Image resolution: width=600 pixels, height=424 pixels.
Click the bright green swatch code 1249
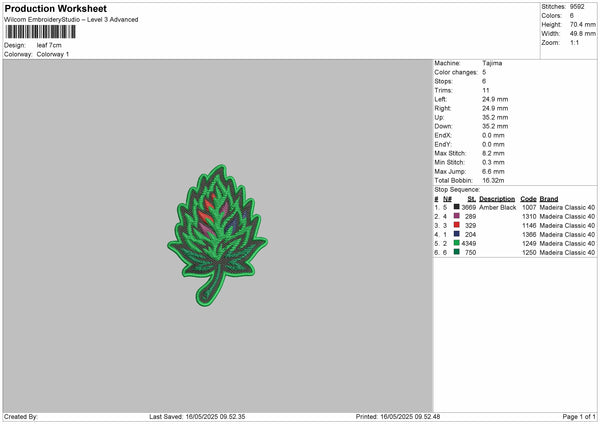click(x=457, y=243)
